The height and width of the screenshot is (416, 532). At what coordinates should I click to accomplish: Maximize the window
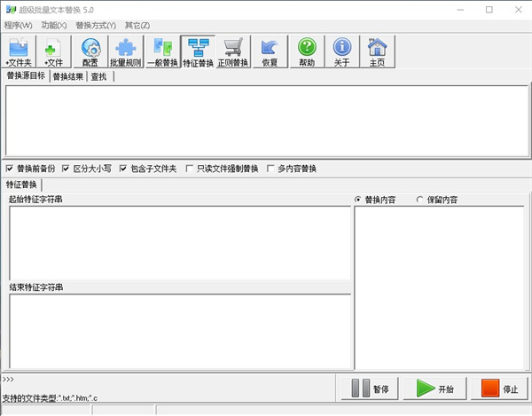[x=489, y=10]
